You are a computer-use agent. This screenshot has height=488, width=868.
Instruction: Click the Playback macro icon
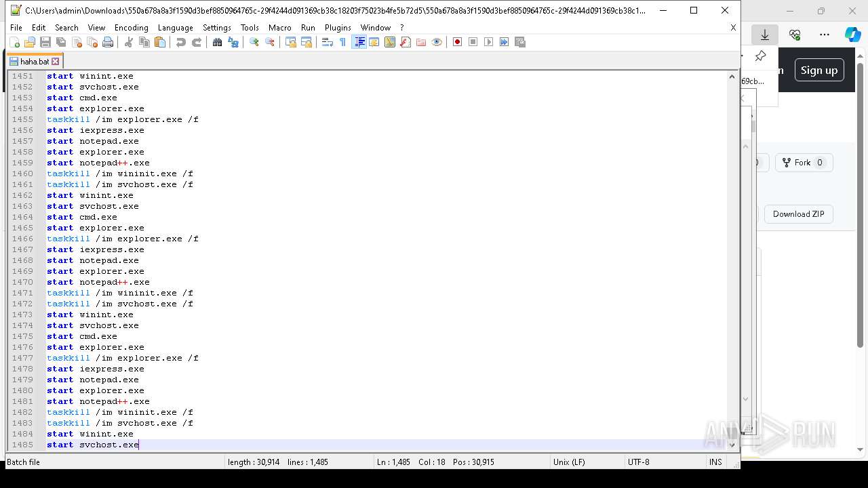[489, 42]
